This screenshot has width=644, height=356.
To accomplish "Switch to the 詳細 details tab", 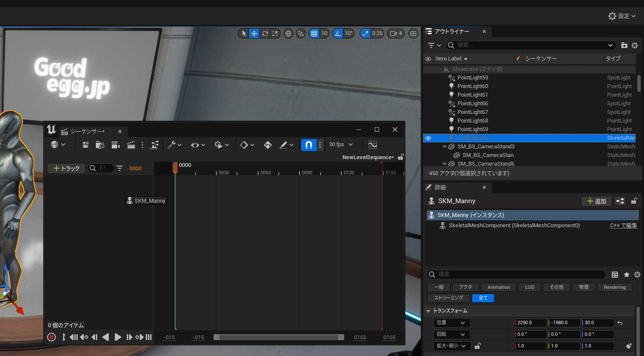I will click(440, 187).
